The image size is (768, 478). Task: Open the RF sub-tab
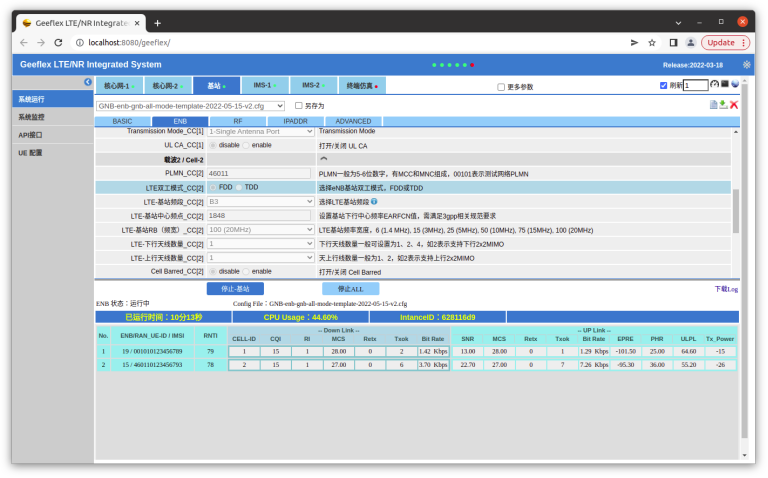[238, 121]
